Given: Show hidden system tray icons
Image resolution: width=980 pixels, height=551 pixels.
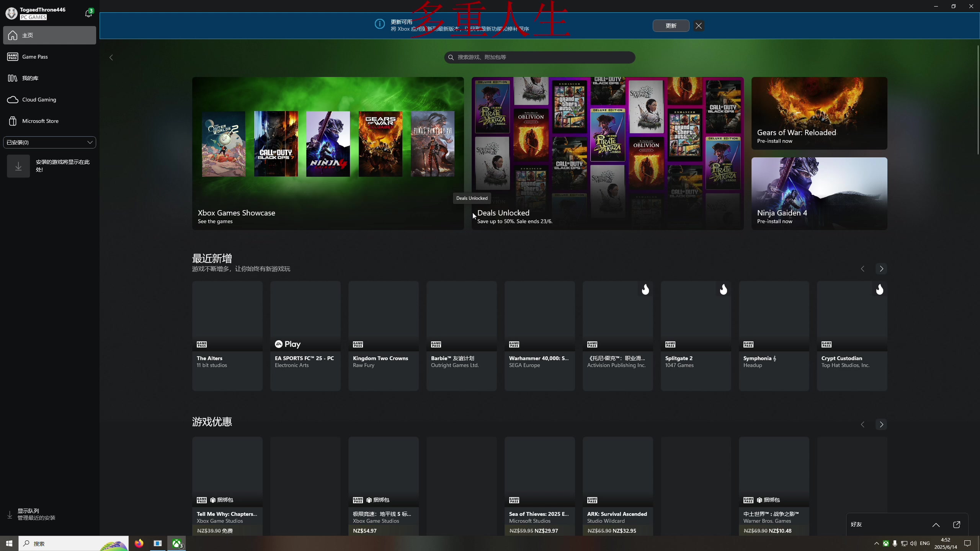Looking at the screenshot, I should coord(877,543).
